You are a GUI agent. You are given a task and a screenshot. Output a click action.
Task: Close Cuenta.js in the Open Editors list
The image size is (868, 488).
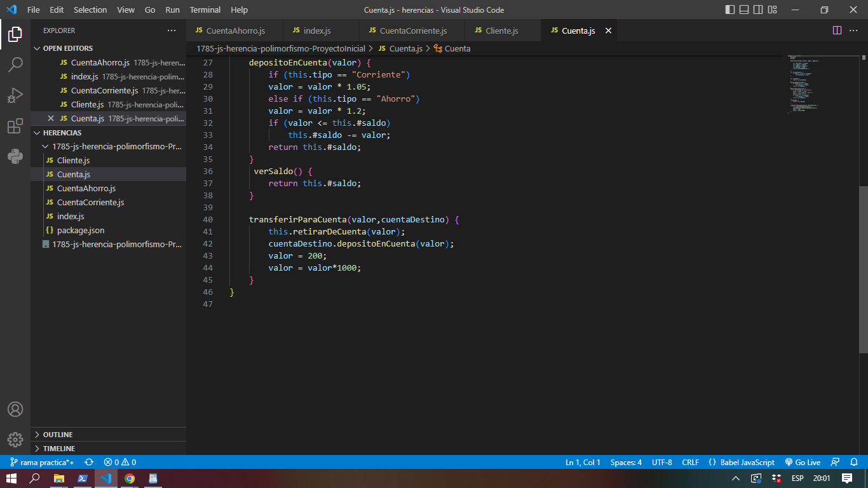tap(51, 118)
